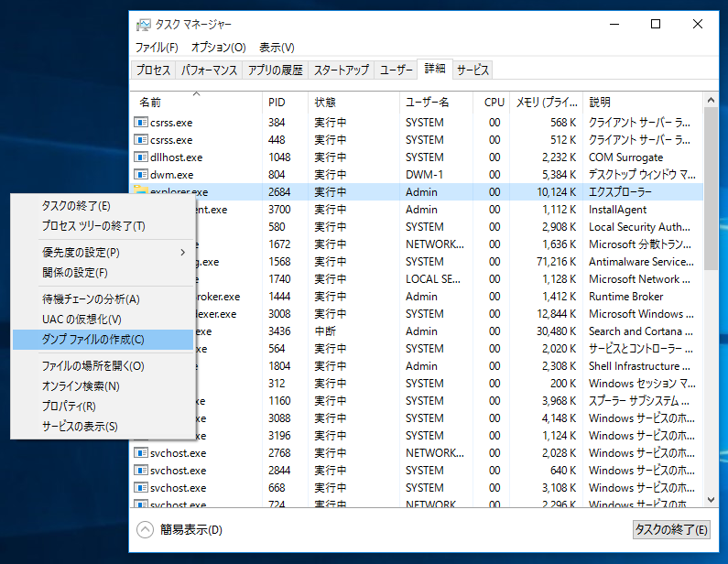Image resolution: width=728 pixels, height=564 pixels.
Task: Switch to the ユーザー tab
Action: point(396,70)
